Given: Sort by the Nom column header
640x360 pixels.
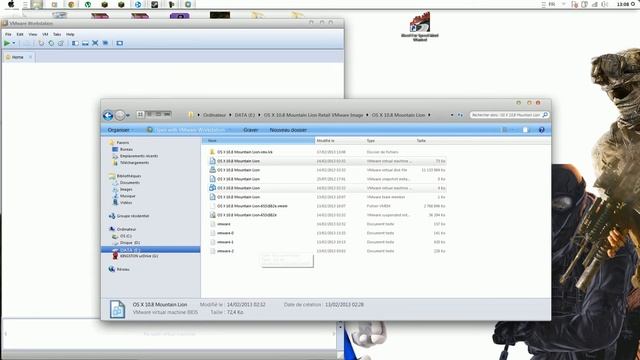Looking at the screenshot, I should pos(258,141).
